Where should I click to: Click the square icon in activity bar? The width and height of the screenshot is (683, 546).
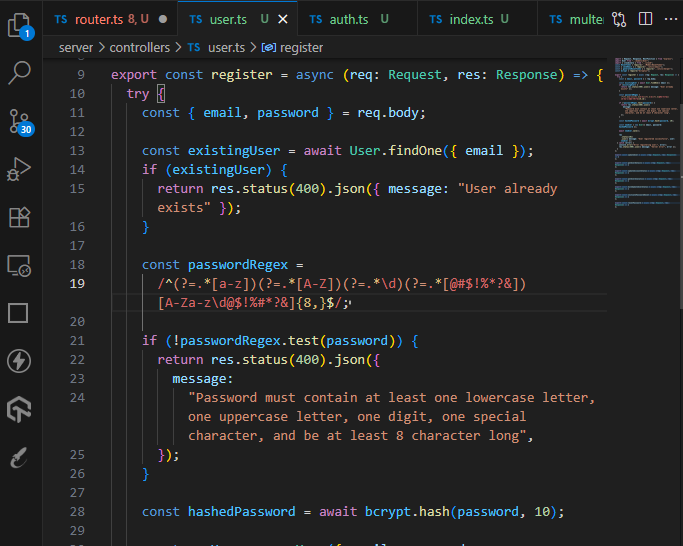pyautogui.click(x=18, y=313)
